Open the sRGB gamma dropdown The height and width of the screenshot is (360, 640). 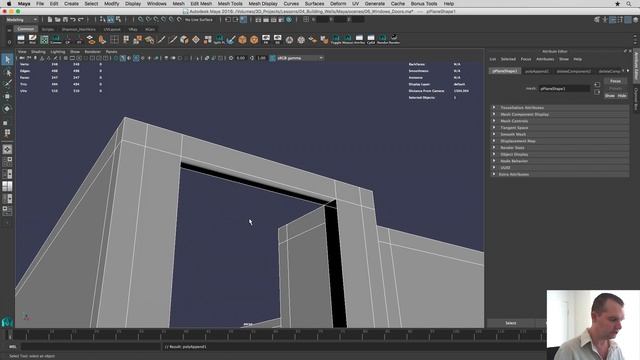[300, 58]
